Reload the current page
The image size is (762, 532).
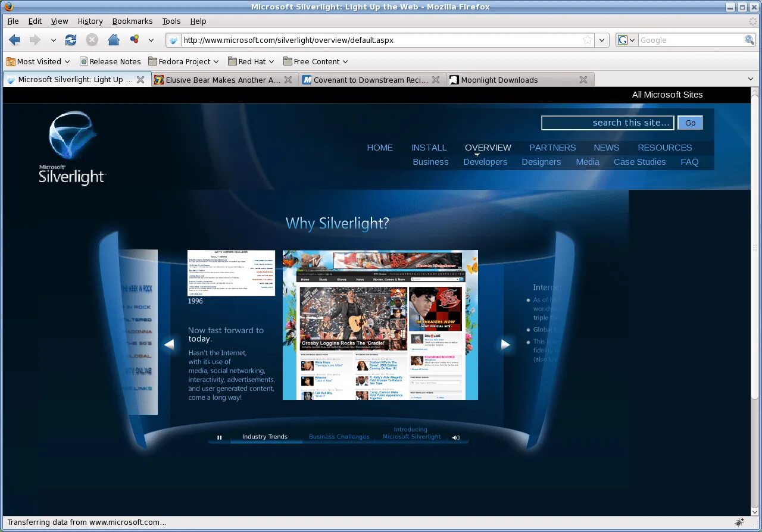pyautogui.click(x=71, y=40)
